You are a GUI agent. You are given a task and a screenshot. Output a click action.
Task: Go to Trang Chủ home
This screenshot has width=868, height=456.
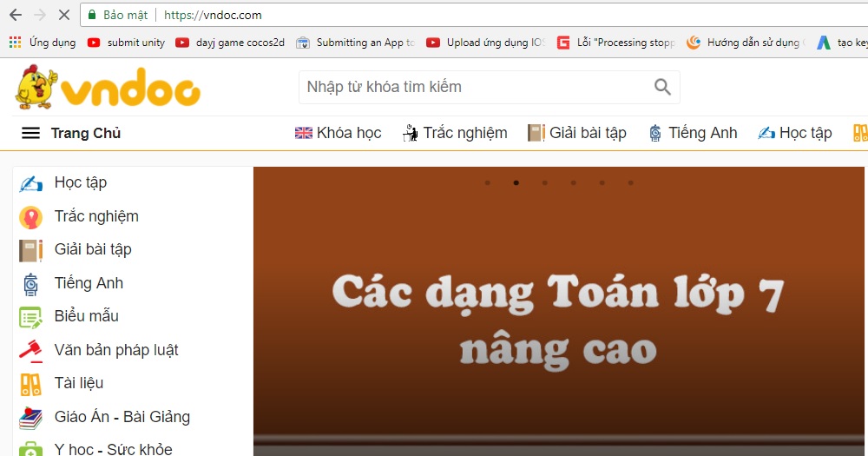pos(86,133)
